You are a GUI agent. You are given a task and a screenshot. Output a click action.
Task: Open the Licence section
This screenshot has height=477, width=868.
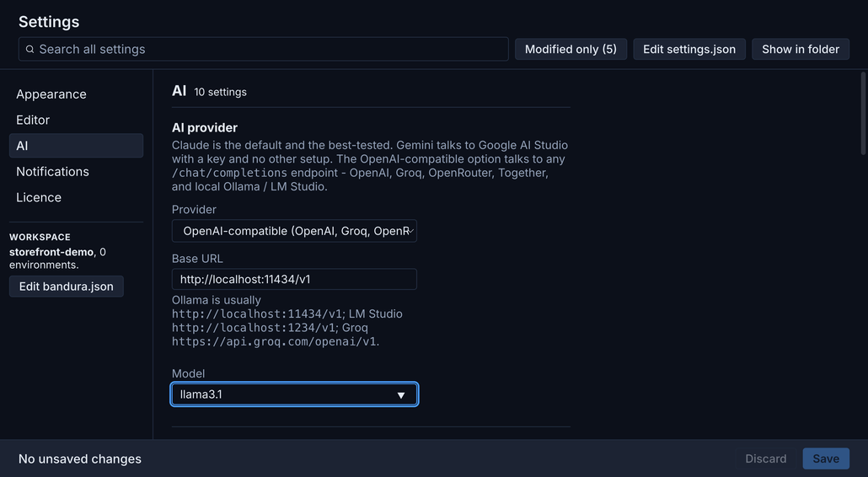77,197
